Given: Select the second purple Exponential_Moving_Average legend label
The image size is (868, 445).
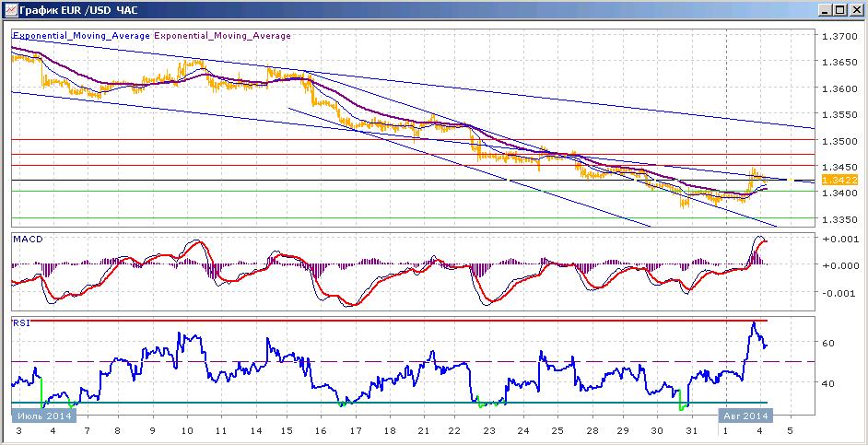Looking at the screenshot, I should coord(222,35).
